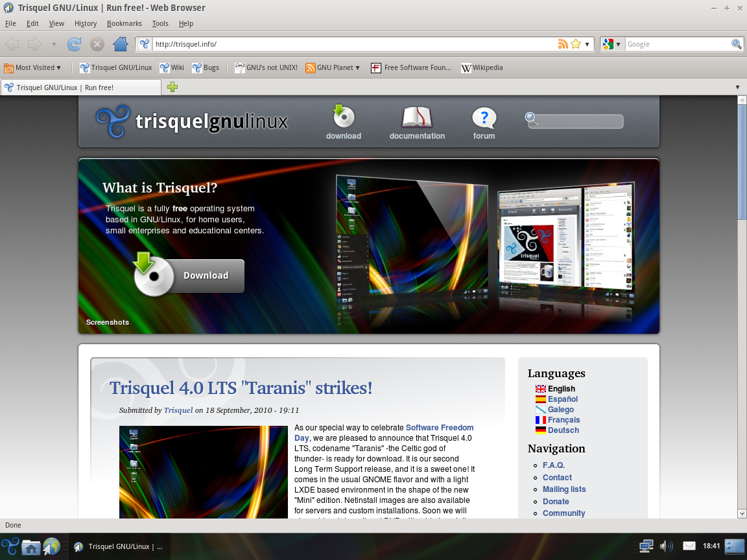Click the Stop loading icon
747x560 pixels.
point(97,44)
